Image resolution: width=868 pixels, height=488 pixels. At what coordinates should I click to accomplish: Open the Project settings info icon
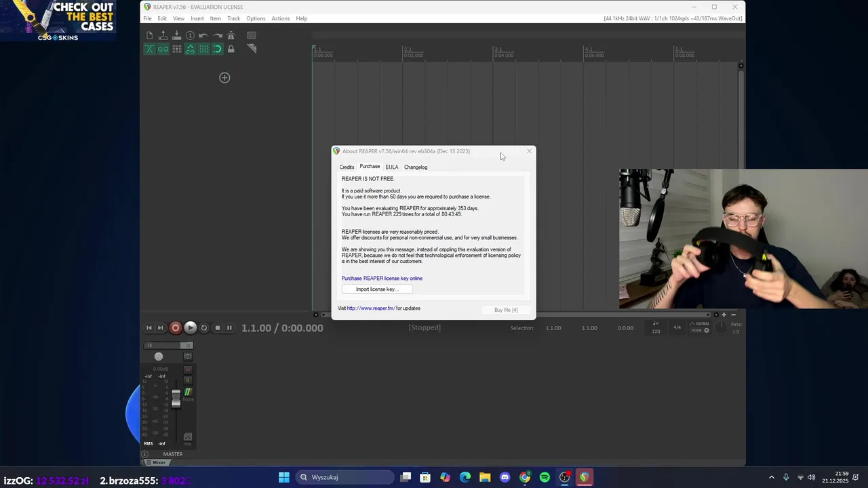tap(191, 35)
